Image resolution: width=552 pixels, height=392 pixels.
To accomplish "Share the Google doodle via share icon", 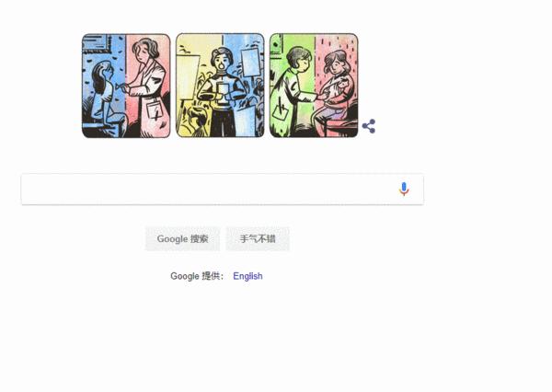I will coord(369,126).
